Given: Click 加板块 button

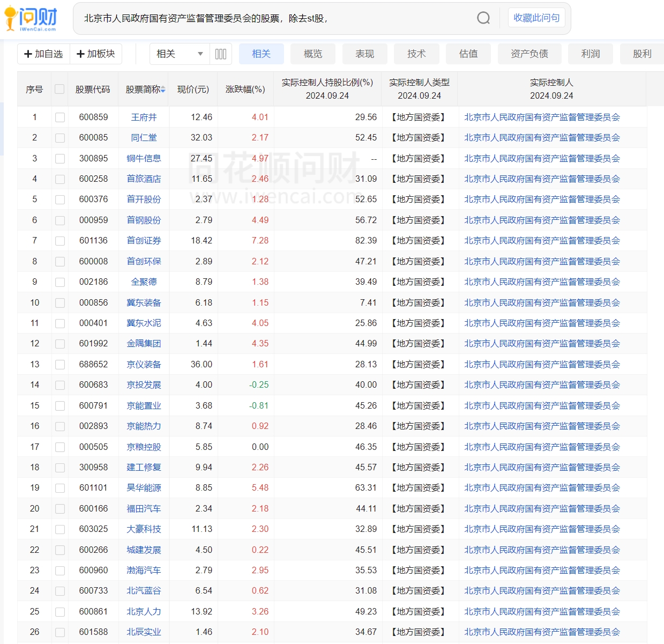Looking at the screenshot, I should click(x=96, y=54).
